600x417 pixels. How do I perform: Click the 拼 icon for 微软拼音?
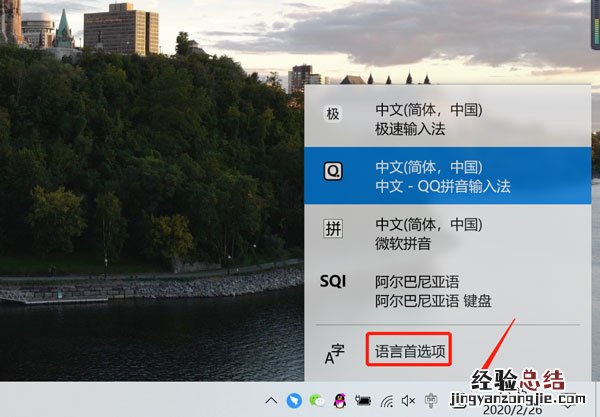333,229
